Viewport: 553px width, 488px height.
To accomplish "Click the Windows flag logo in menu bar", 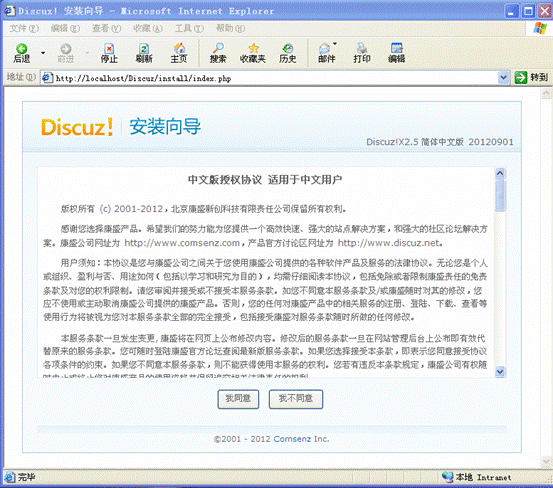I will (x=540, y=28).
